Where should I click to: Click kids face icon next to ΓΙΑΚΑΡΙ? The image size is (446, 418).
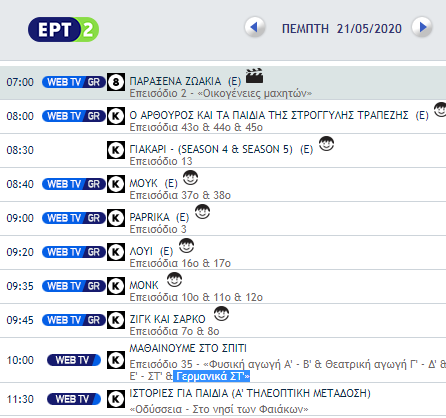click(x=326, y=144)
